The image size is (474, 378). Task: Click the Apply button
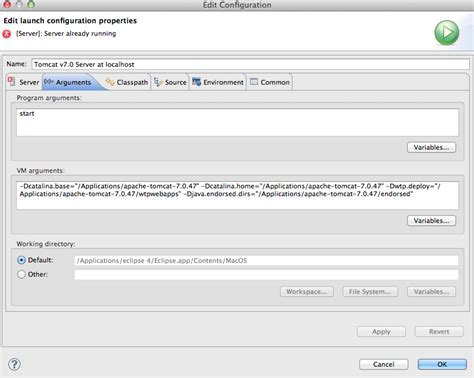381,332
